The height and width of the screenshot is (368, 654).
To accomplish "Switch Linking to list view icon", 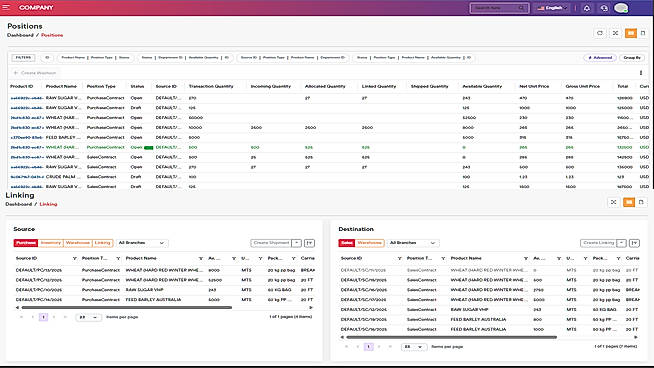I will (x=641, y=202).
